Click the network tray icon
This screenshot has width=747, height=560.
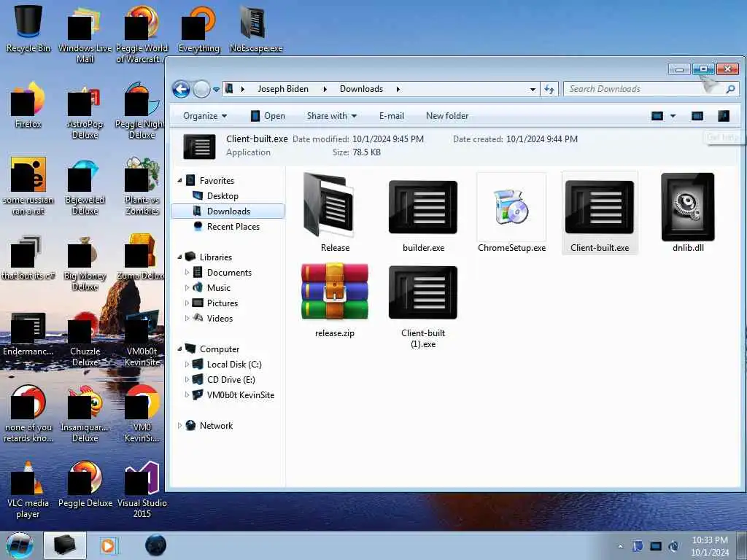click(x=656, y=546)
